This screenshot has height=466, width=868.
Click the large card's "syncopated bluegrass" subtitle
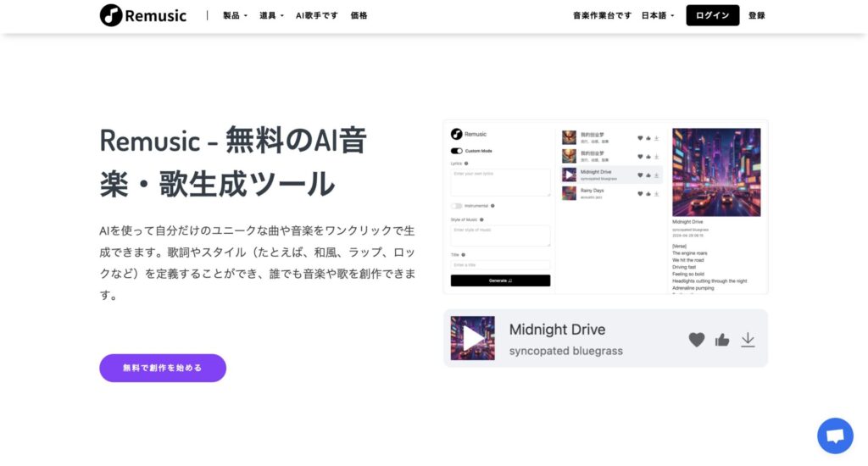point(565,351)
